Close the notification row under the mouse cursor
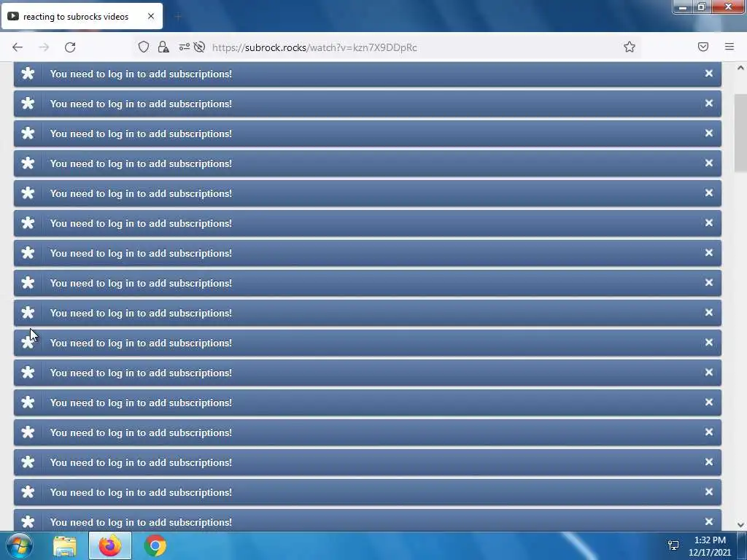Screen dimensions: 747x560 [x=709, y=343]
